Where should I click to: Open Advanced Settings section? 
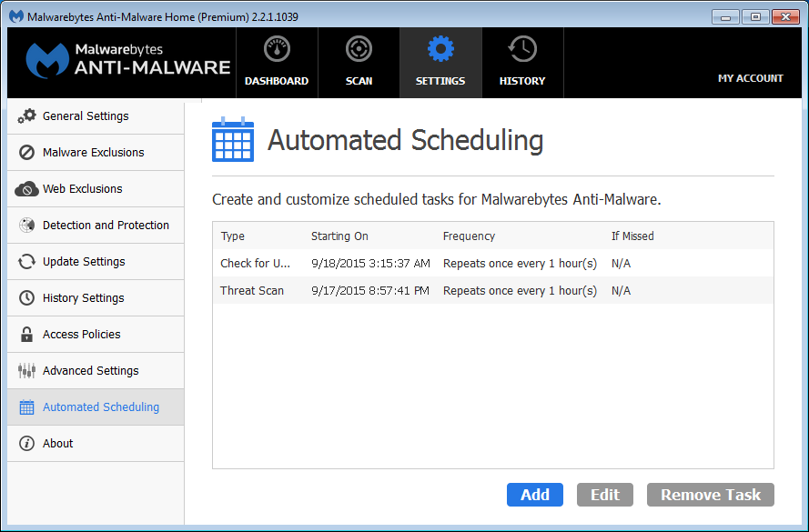(x=96, y=371)
